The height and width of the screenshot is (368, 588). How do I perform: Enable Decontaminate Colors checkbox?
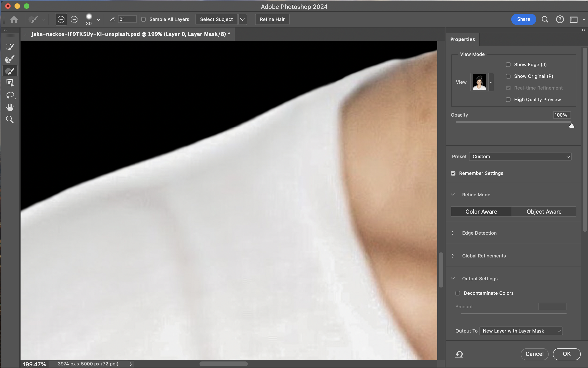pyautogui.click(x=458, y=293)
